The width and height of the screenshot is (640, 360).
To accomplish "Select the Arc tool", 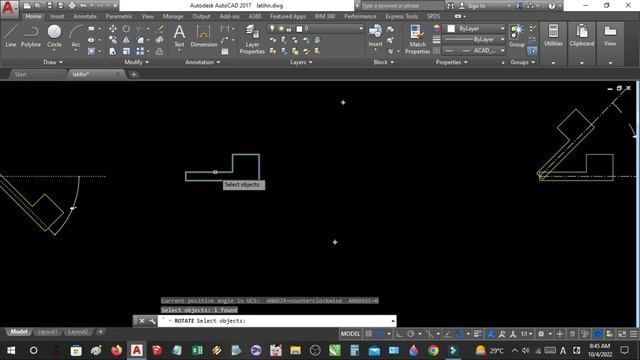I will coord(76,36).
